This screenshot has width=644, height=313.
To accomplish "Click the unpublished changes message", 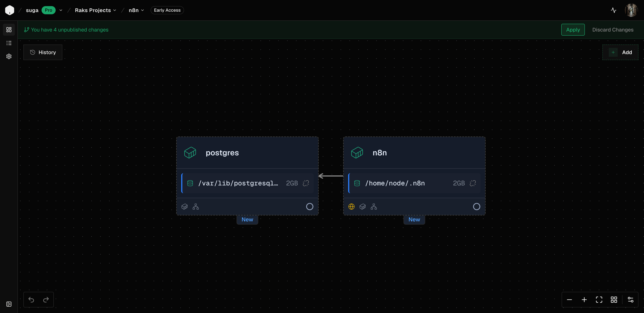I will point(70,30).
